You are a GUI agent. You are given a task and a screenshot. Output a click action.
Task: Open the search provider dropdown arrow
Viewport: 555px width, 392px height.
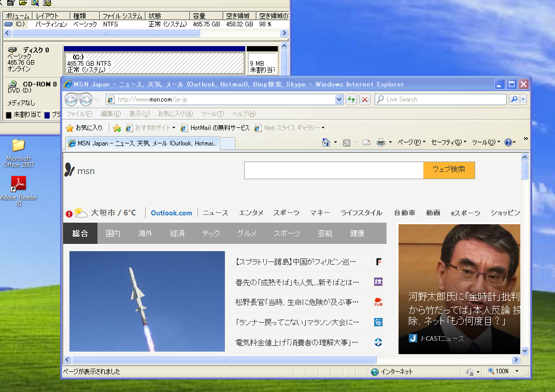(x=523, y=99)
